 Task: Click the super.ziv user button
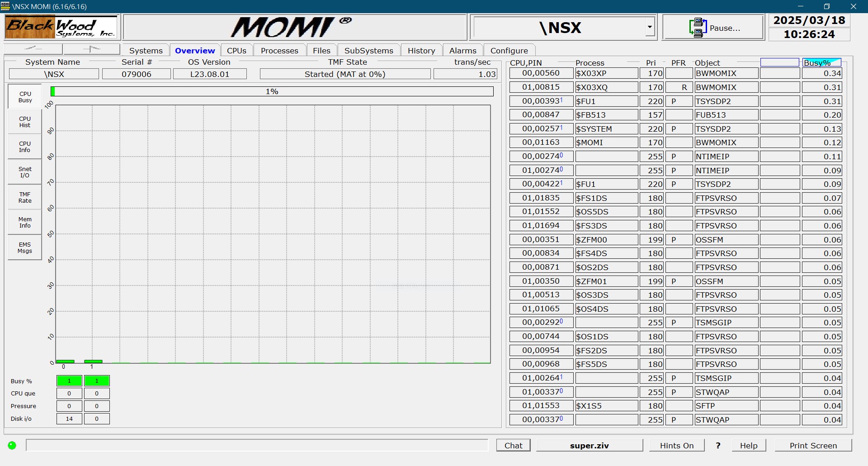point(589,445)
